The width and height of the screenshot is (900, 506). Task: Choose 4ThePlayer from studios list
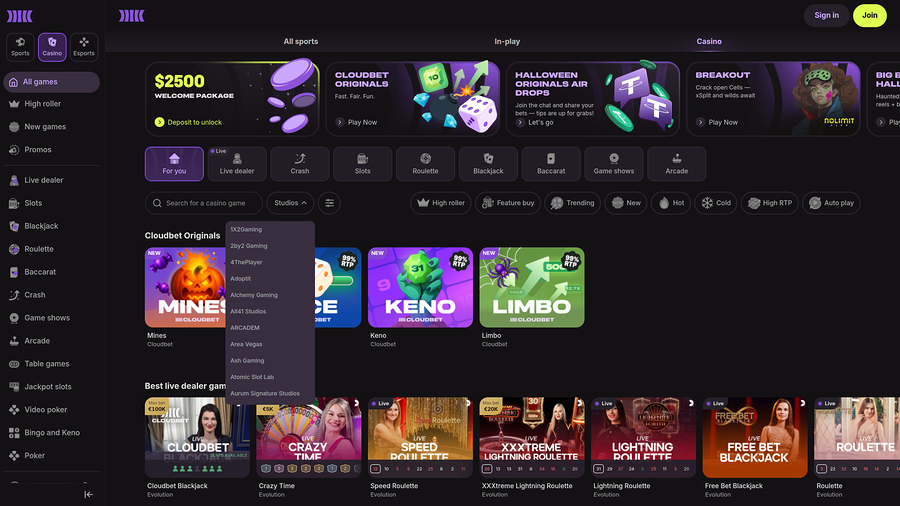[x=270, y=262]
